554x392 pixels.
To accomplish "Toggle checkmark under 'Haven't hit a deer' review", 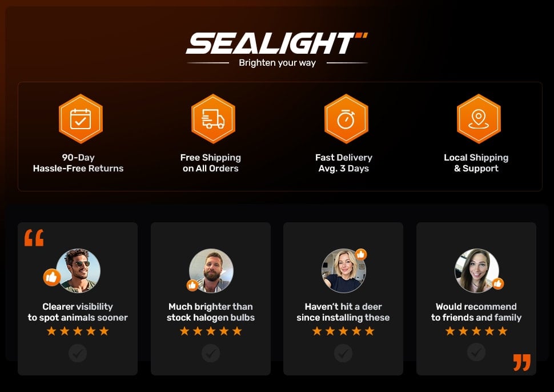I will click(x=343, y=354).
